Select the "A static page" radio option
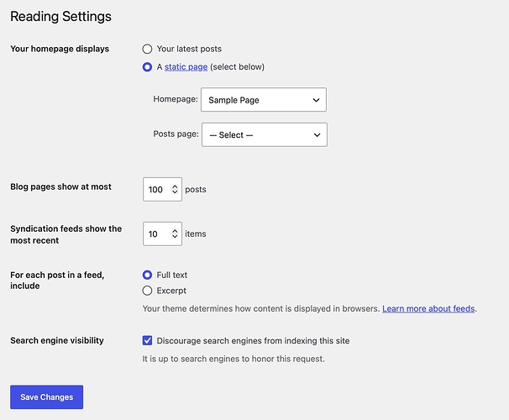Viewport: 509px width, 420px height. pyautogui.click(x=147, y=67)
